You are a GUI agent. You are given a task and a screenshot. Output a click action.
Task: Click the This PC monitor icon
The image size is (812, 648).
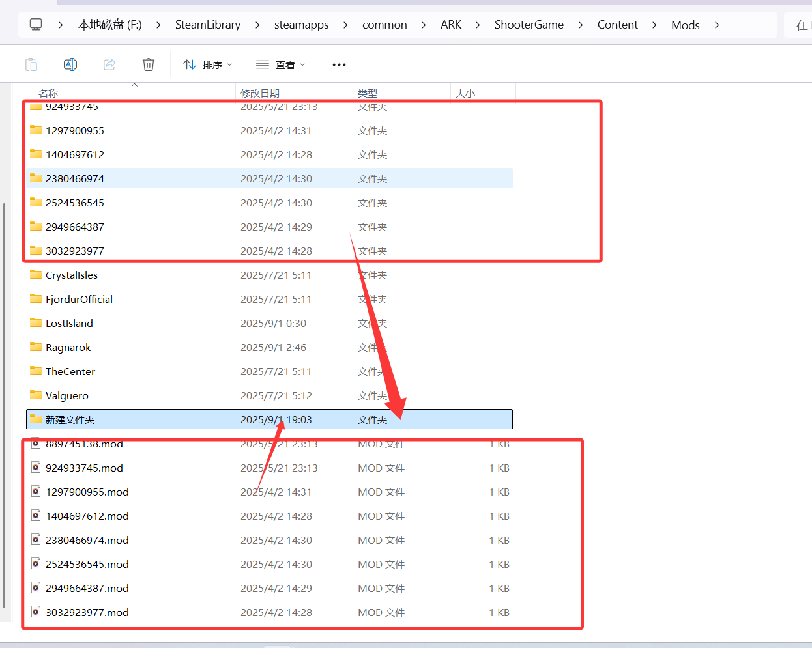pyautogui.click(x=36, y=25)
